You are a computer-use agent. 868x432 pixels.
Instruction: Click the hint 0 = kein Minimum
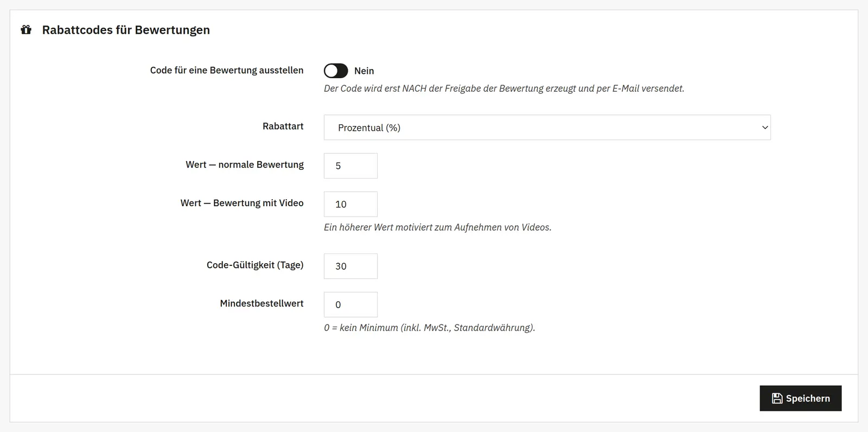click(430, 328)
